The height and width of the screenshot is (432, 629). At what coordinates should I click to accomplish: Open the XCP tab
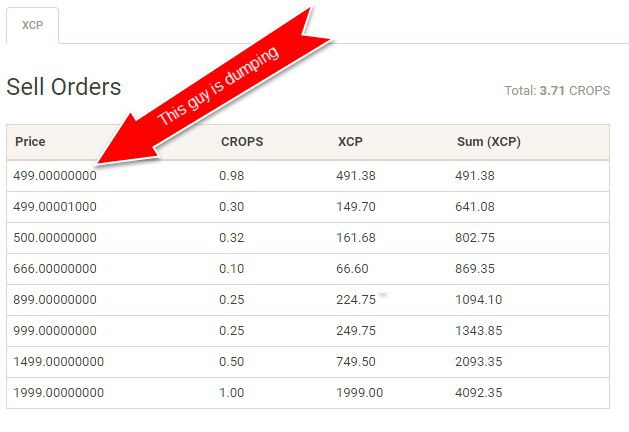[32, 25]
